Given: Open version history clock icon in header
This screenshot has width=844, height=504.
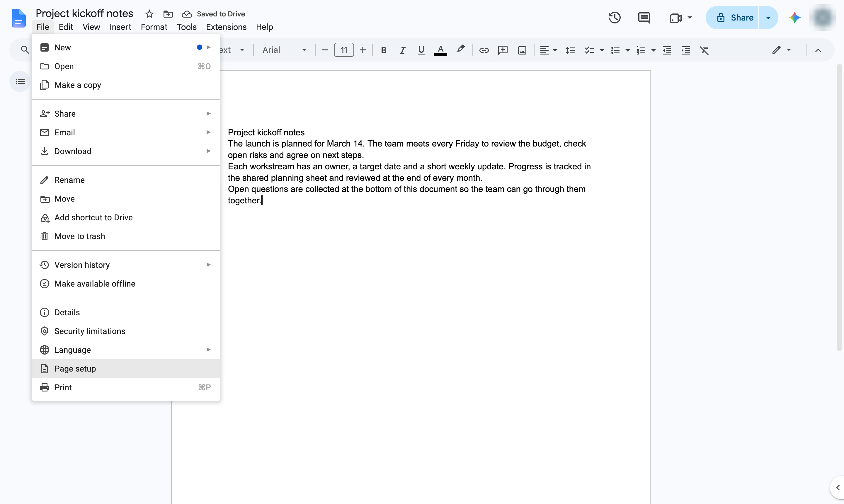Looking at the screenshot, I should [x=615, y=18].
